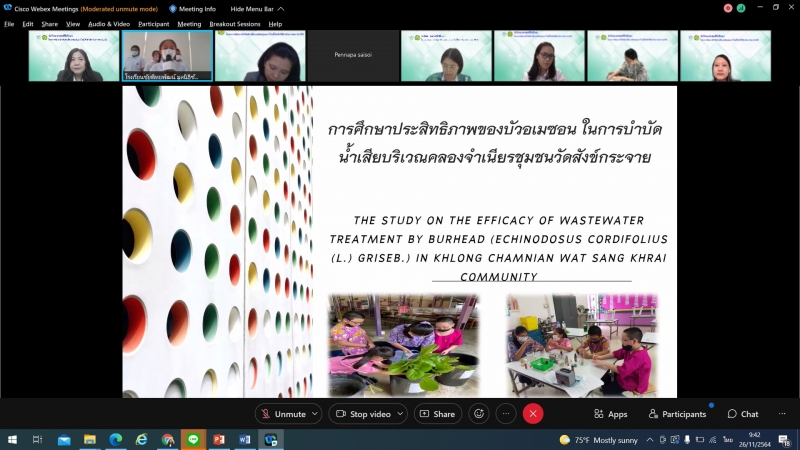
Task: Open the more options ellipsis
Action: (x=507, y=414)
